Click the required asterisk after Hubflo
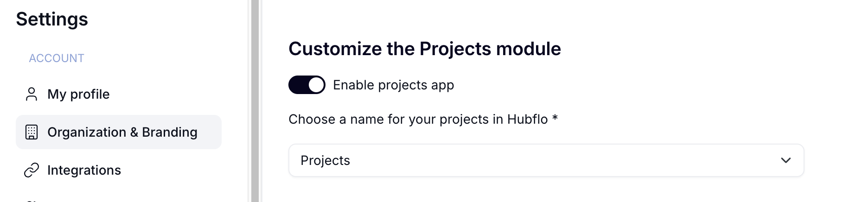This screenshot has height=202, width=868. 555,119
